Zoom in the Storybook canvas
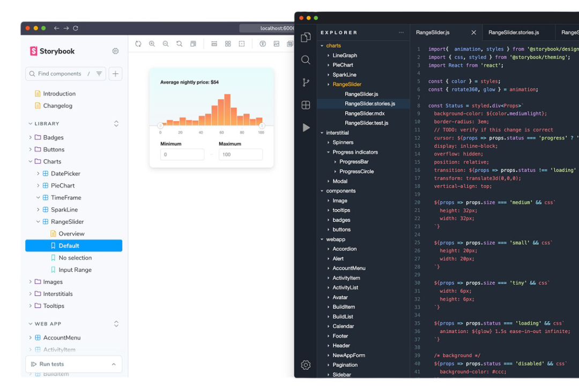Screen dimensions: 579x392 152,43
